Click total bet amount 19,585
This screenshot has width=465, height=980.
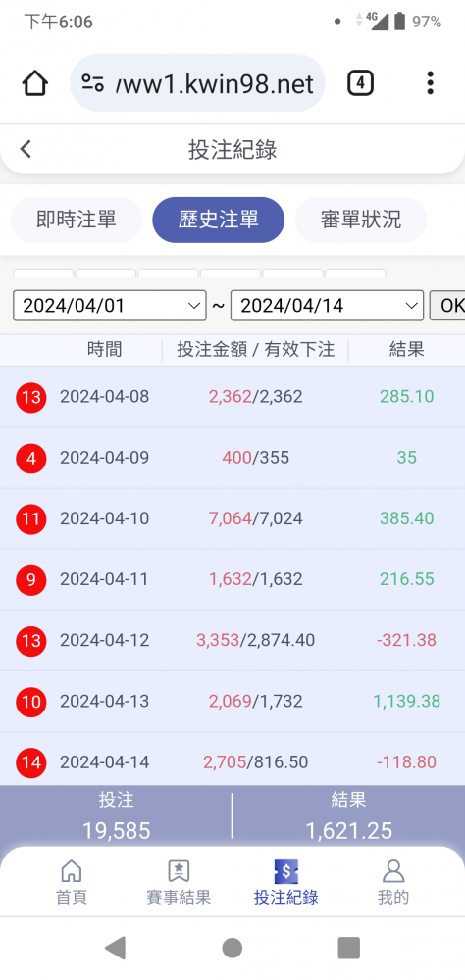click(x=117, y=831)
